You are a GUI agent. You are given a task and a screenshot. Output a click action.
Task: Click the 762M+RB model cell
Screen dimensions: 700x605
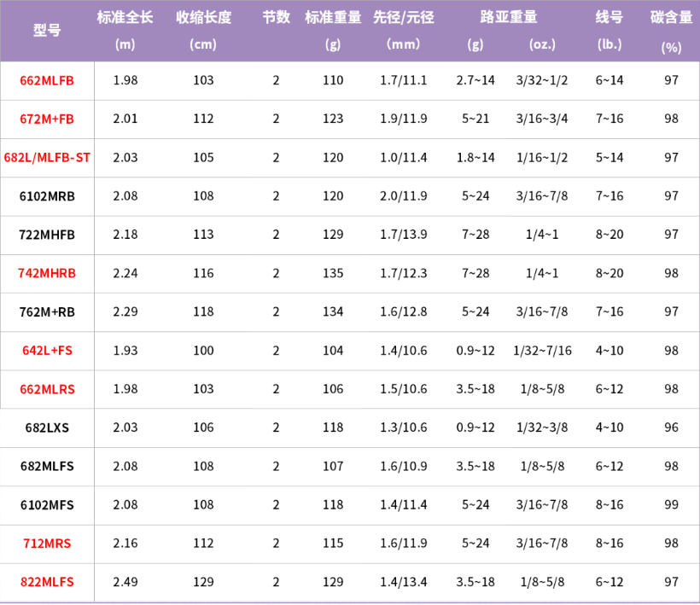[47, 311]
